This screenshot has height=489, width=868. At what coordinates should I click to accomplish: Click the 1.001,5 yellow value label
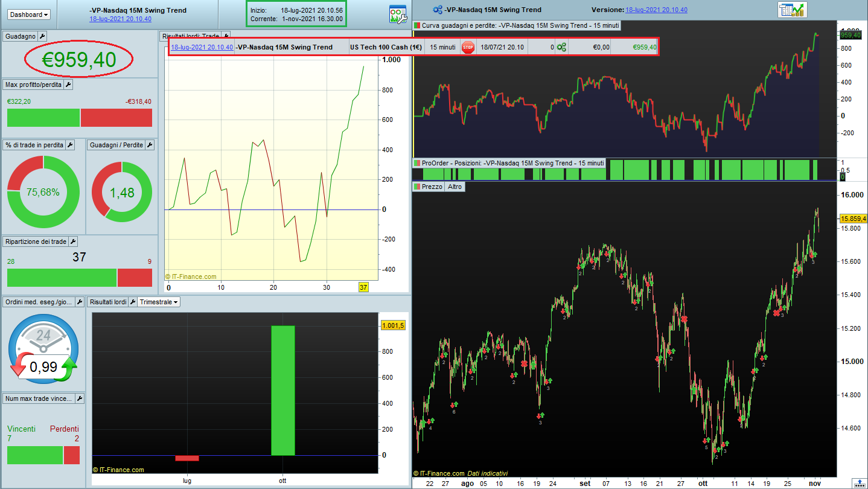(393, 325)
